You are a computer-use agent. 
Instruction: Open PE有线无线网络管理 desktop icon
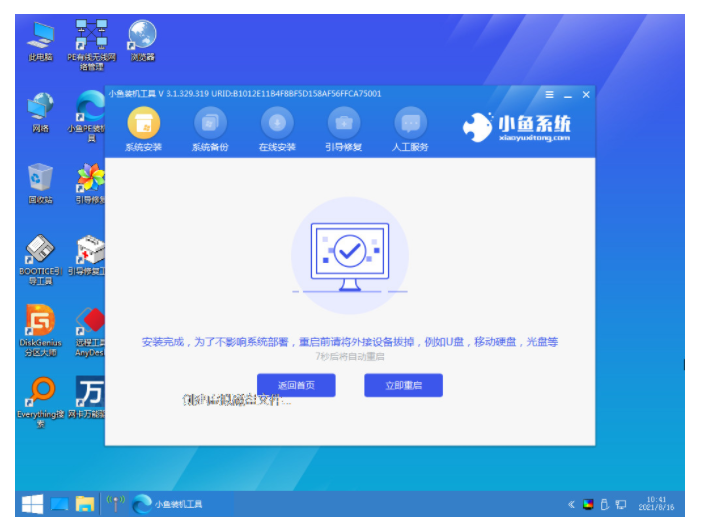(91, 45)
